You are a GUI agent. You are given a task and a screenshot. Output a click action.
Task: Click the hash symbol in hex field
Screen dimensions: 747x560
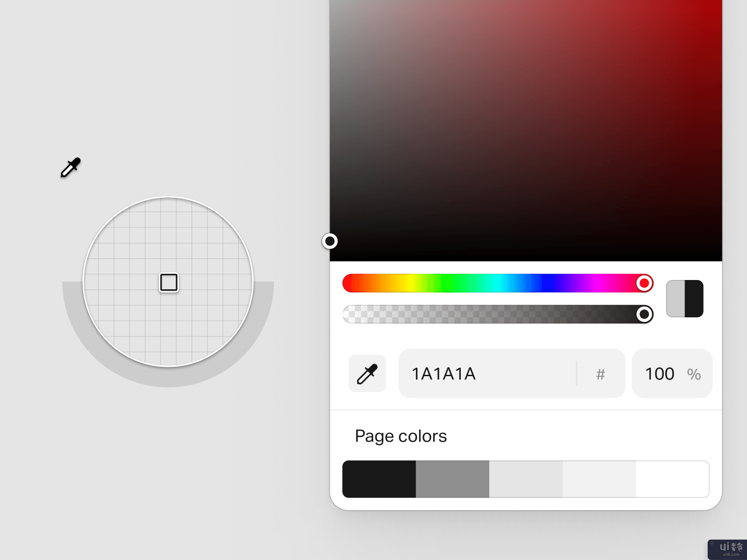[x=600, y=374]
